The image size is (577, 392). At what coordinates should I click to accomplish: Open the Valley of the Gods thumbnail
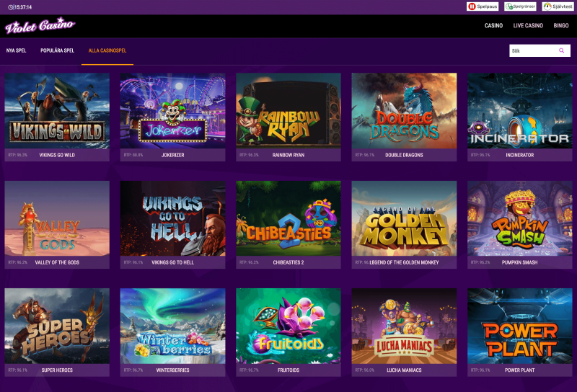point(57,218)
